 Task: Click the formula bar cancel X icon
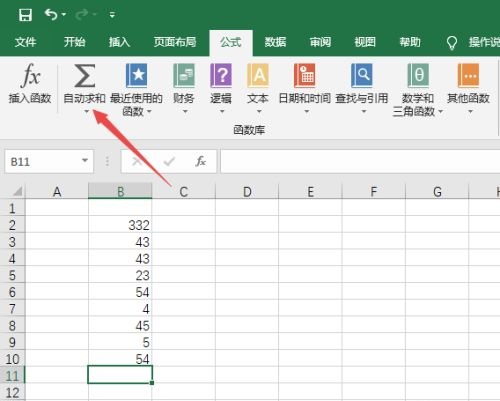click(137, 162)
